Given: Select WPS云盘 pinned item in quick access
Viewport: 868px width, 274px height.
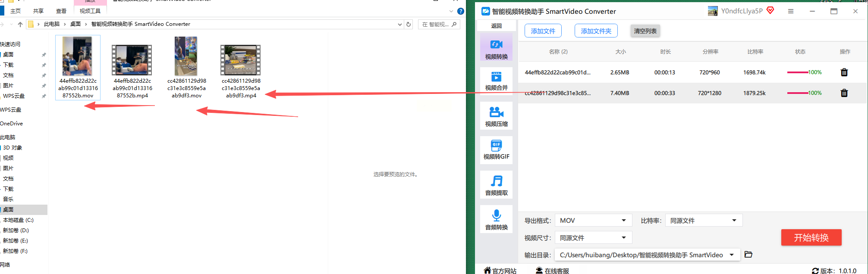Looking at the screenshot, I should point(14,96).
